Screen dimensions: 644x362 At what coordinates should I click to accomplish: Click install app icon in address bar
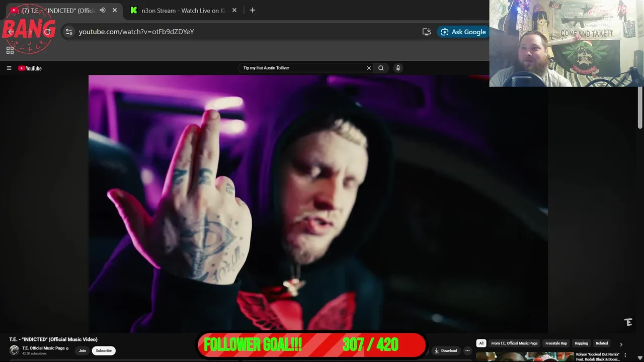pos(427,32)
